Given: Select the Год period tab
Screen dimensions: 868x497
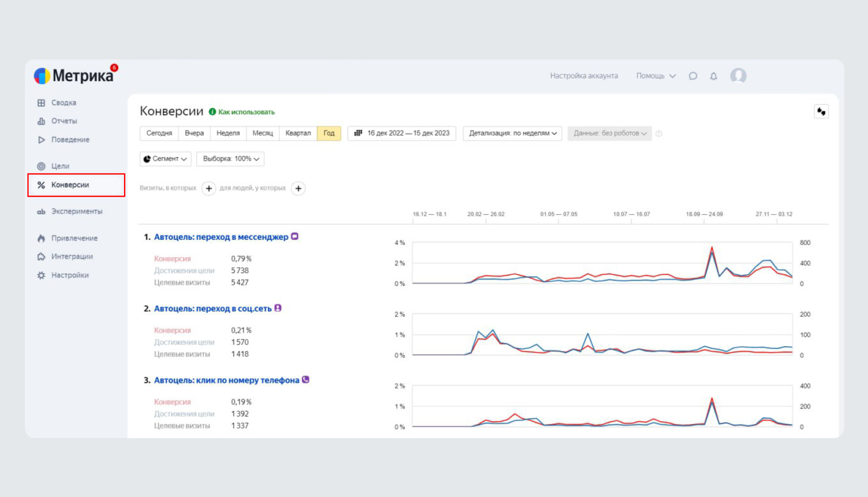Looking at the screenshot, I should point(329,133).
